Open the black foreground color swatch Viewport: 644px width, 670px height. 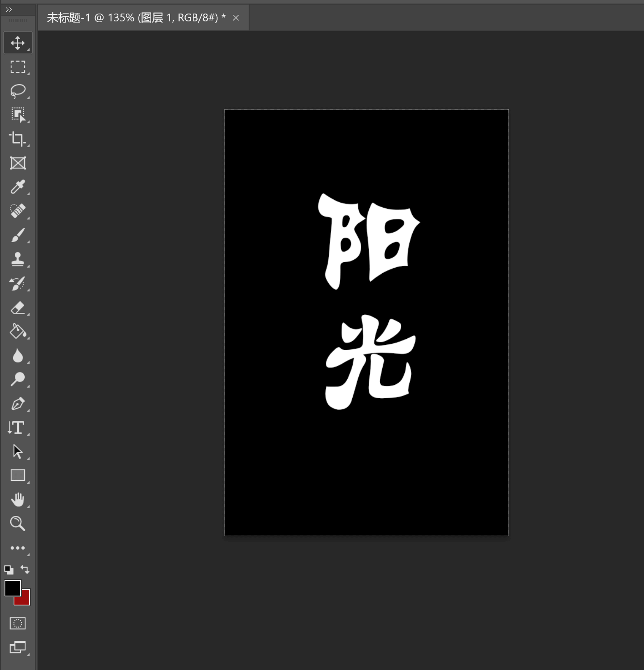12,587
